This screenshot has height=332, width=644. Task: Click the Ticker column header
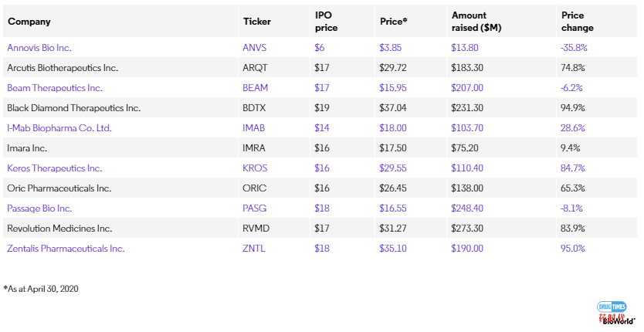[x=256, y=22]
